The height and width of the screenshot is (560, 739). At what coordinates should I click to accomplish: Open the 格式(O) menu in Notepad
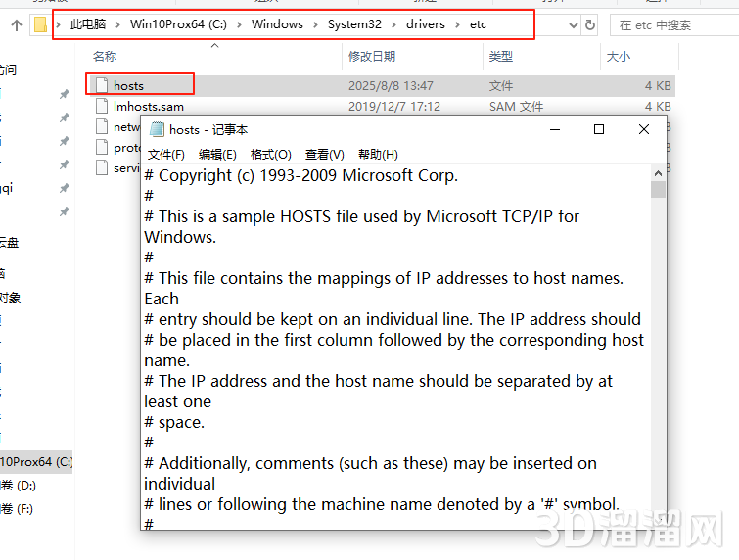coord(270,155)
